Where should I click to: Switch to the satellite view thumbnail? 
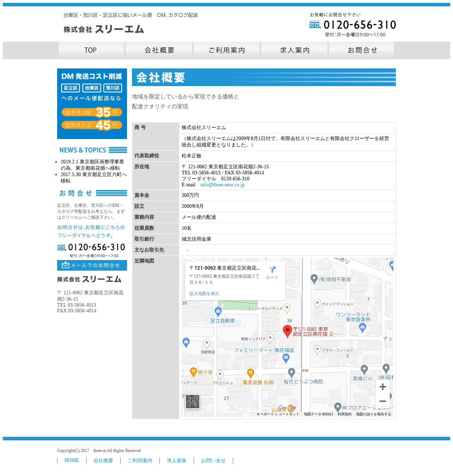[193, 402]
